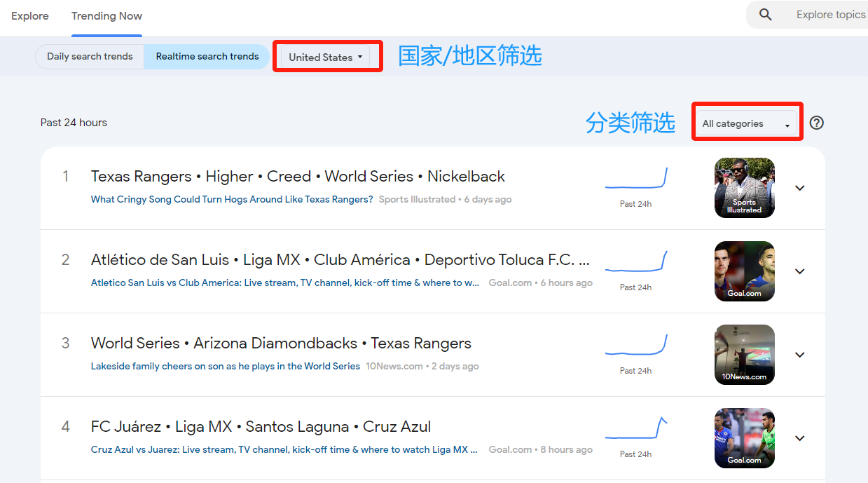The width and height of the screenshot is (868, 483).
Task: View FC Juárez trend sparkline chart
Action: point(635,429)
